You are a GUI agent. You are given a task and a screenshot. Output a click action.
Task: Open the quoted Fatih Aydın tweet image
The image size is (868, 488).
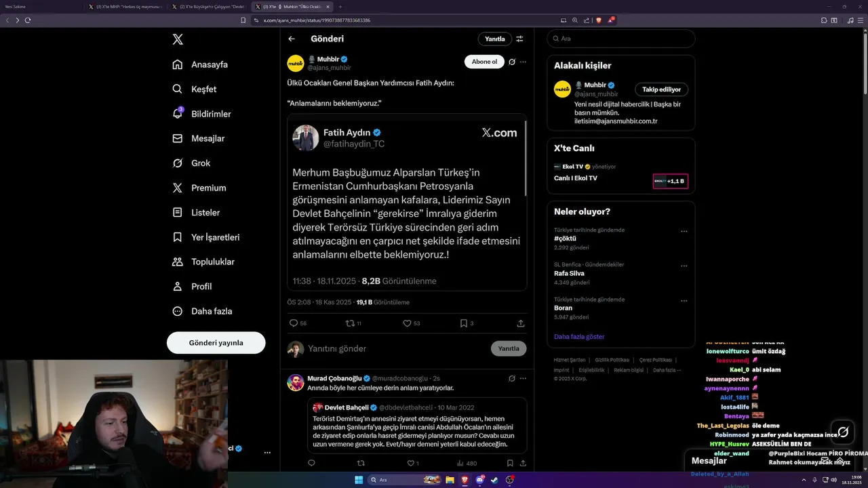[x=407, y=202]
